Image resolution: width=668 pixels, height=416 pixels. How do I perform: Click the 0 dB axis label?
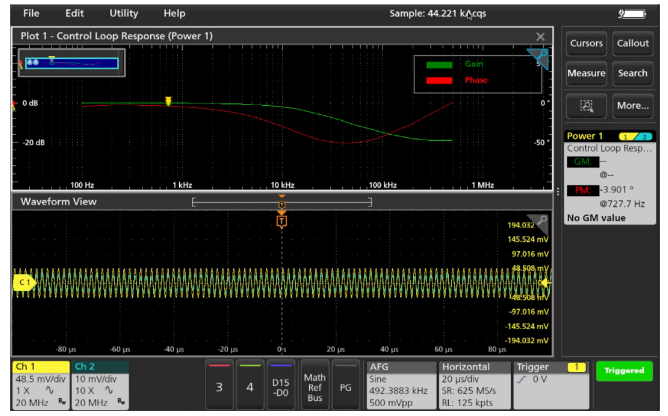[x=30, y=103]
